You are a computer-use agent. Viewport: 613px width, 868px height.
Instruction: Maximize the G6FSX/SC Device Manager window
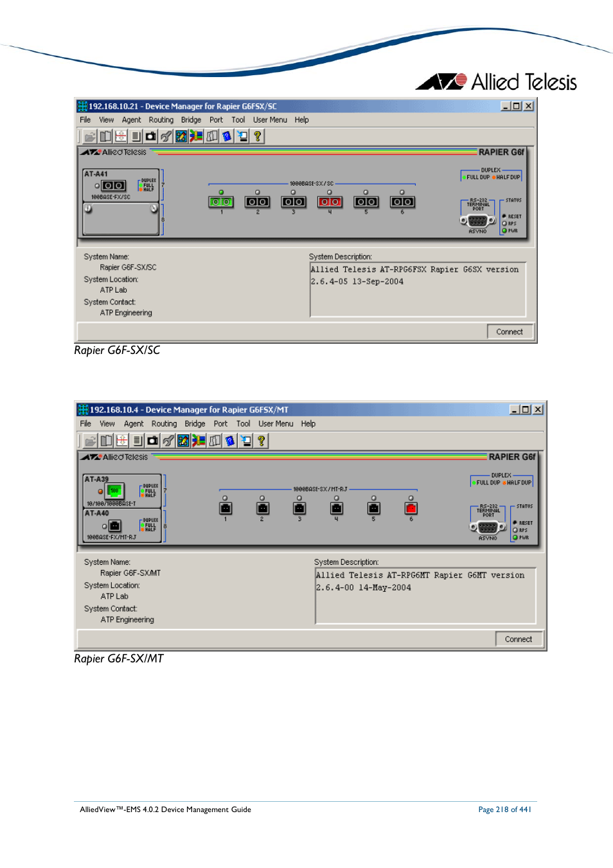[517, 106]
